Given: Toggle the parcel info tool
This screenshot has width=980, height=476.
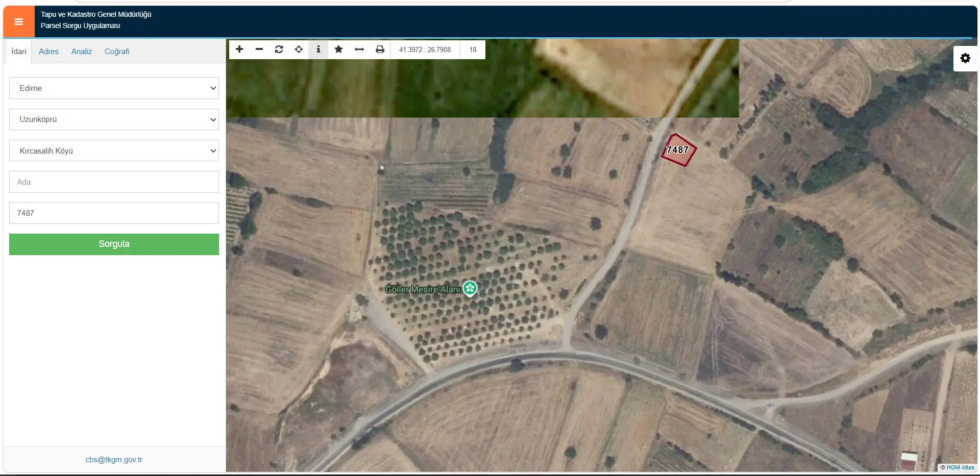Looking at the screenshot, I should [318, 49].
